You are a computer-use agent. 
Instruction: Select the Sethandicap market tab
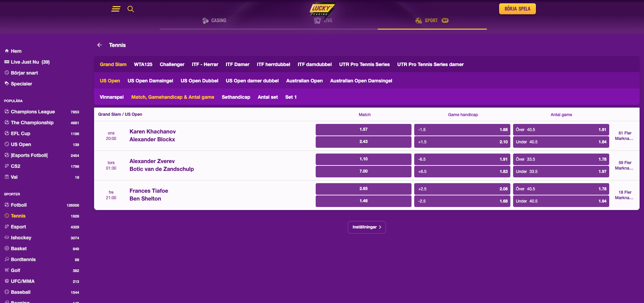click(236, 97)
